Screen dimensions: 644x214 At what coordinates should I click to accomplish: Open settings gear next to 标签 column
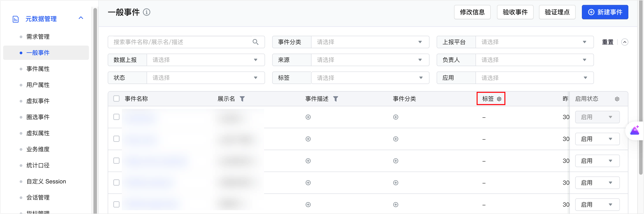tap(499, 99)
